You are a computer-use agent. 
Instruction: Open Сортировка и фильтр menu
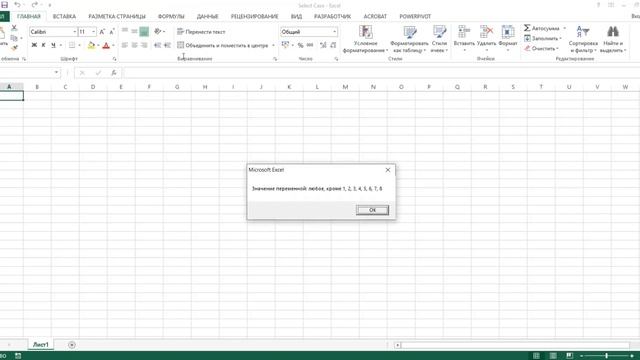click(x=583, y=39)
